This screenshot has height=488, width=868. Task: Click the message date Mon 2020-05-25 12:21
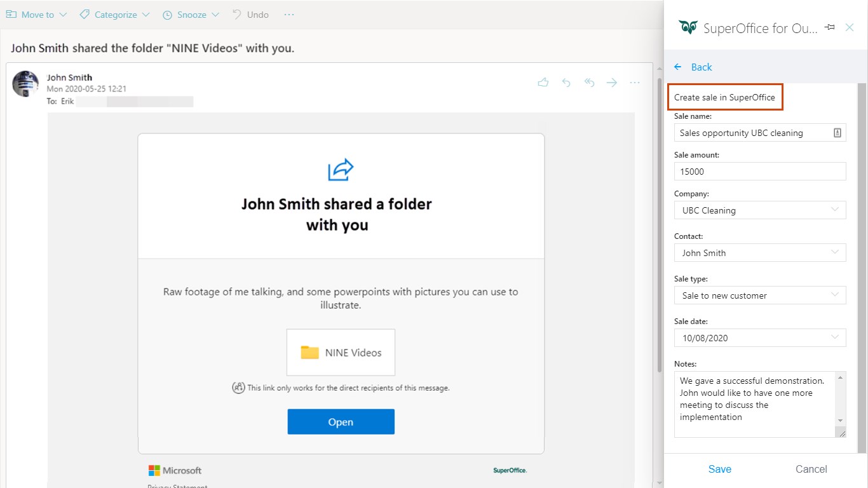[86, 89]
